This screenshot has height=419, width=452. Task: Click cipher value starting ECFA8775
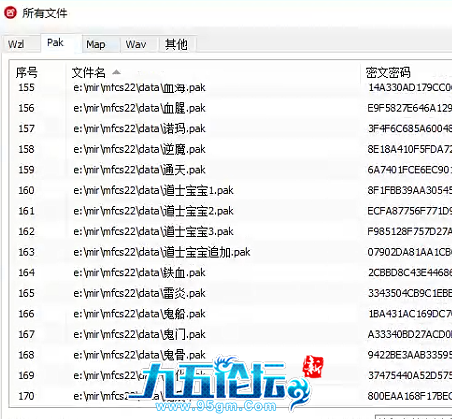coord(410,211)
